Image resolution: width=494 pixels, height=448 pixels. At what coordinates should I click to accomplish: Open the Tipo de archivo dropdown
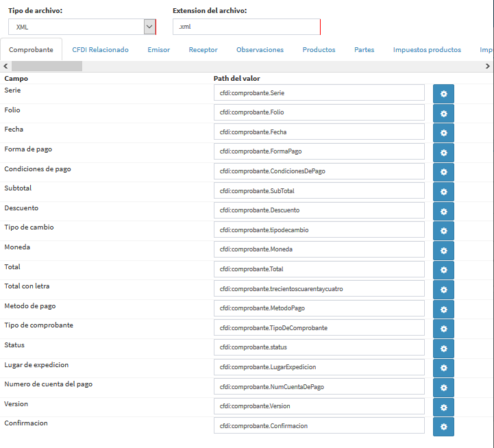[x=82, y=27]
